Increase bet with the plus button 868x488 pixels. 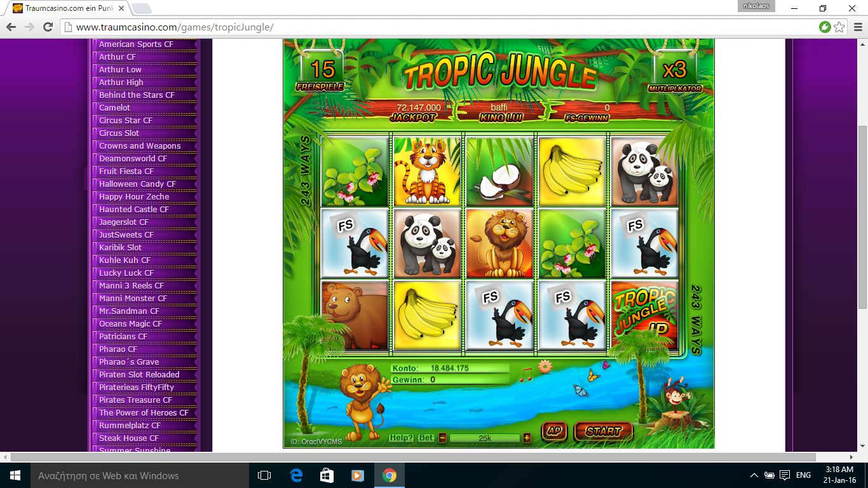[527, 438]
